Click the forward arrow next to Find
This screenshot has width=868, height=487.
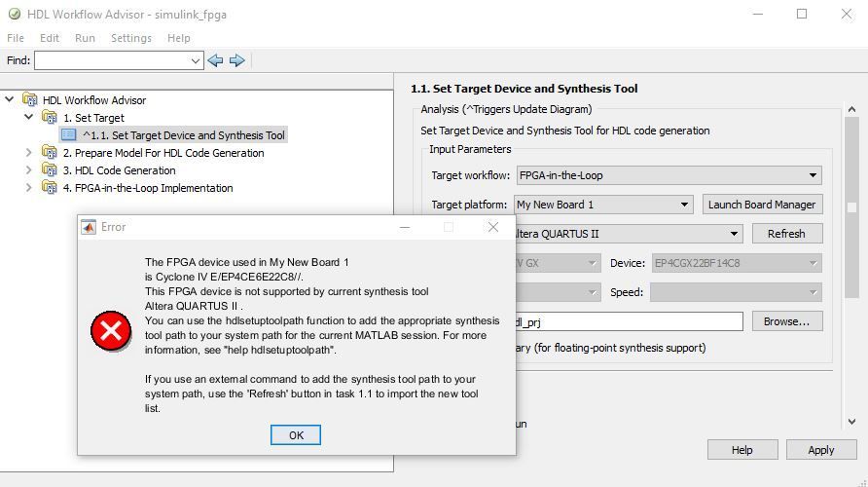[236, 60]
